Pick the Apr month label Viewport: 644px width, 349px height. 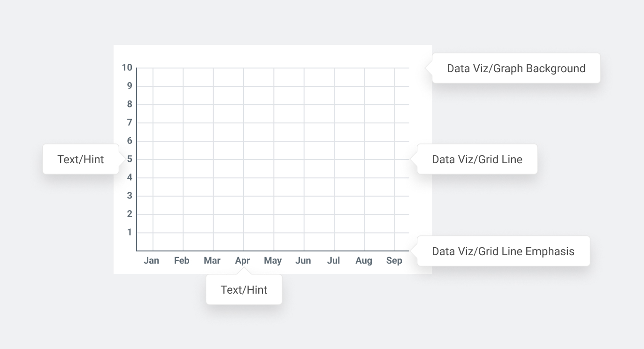(x=242, y=261)
